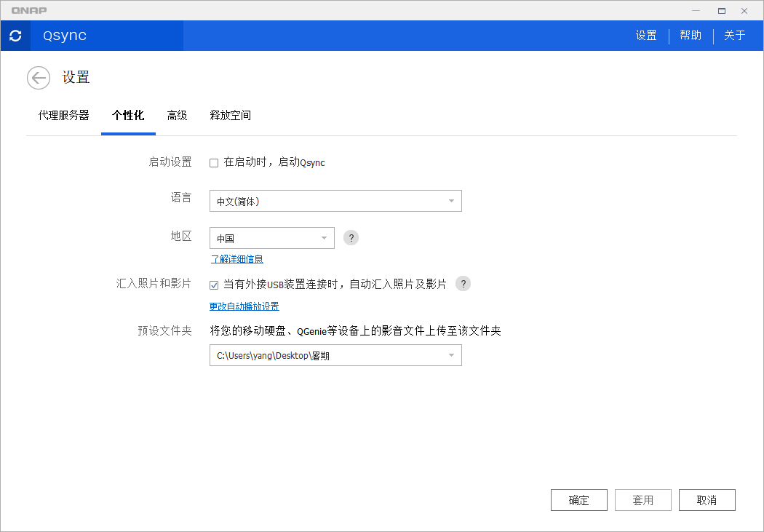Click 帮助 in the top header
Screen dimensions: 764x532
pos(691,36)
